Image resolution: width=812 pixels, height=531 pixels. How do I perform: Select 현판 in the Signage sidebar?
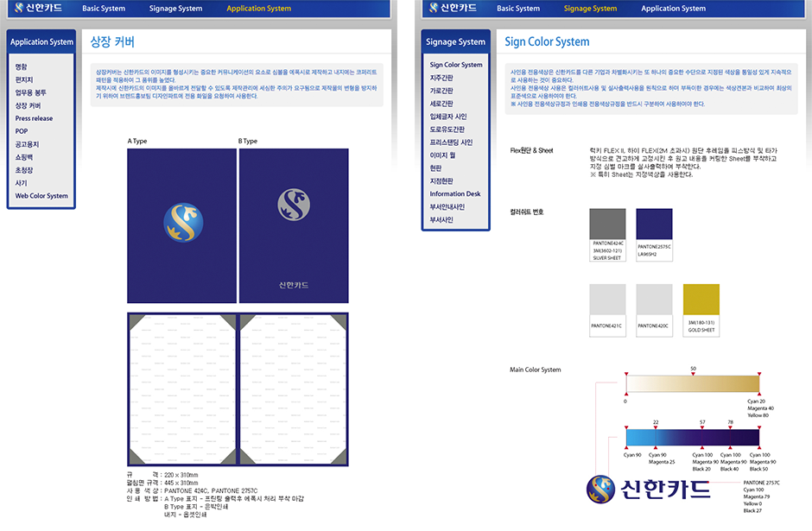(435, 168)
